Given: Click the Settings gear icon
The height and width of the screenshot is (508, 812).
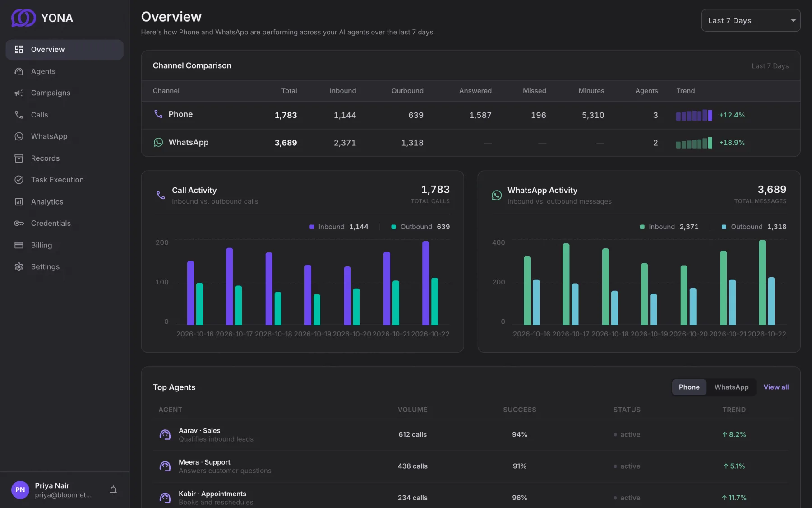Looking at the screenshot, I should [x=18, y=267].
